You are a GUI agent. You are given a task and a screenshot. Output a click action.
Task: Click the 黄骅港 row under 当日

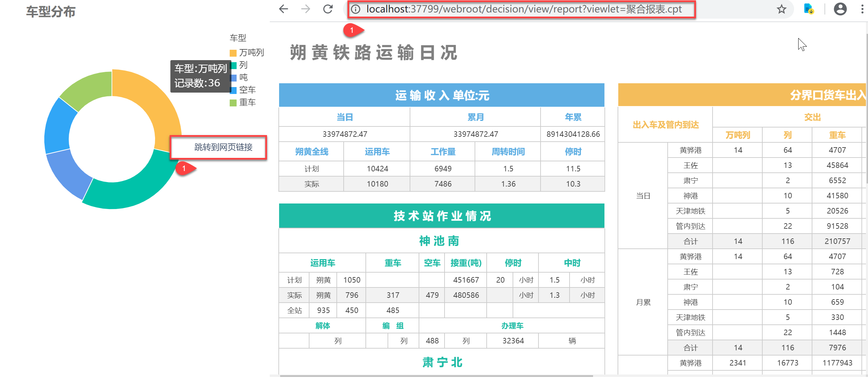click(690, 150)
